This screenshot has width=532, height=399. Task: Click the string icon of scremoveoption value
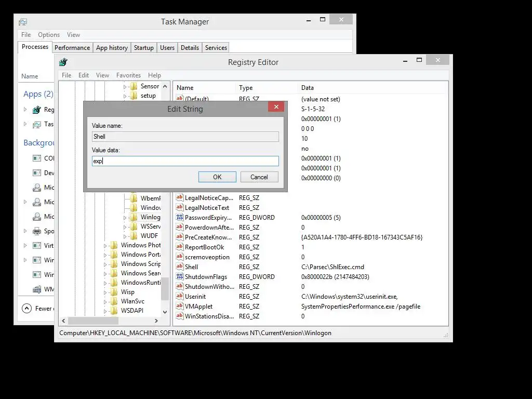(x=179, y=257)
